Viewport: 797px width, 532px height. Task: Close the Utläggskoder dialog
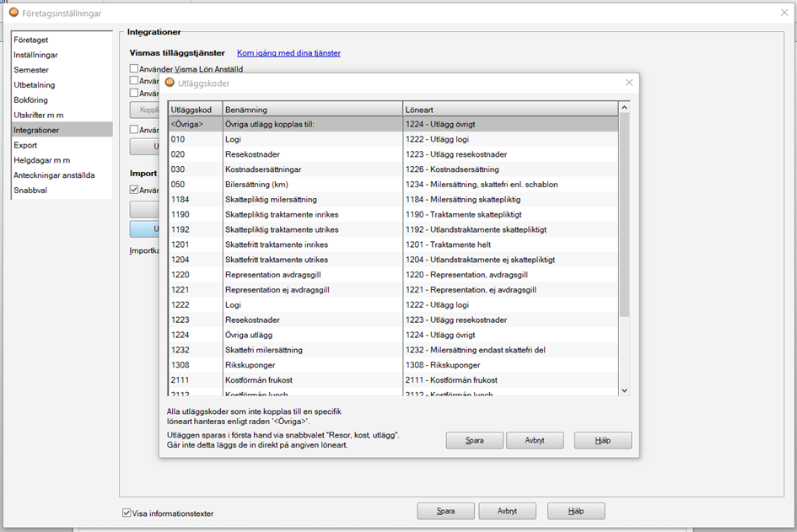click(629, 83)
